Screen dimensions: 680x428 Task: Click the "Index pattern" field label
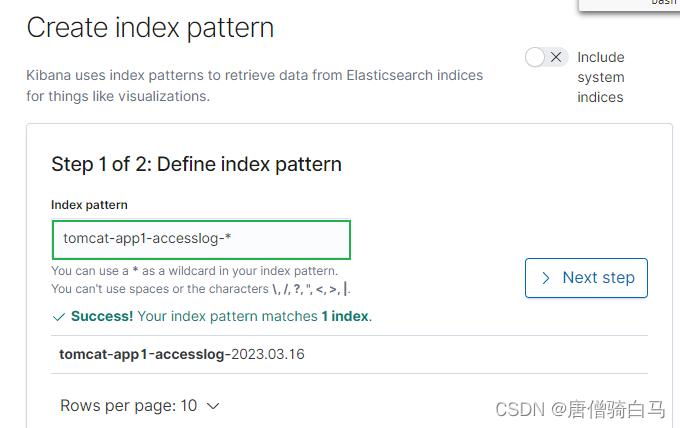pos(89,205)
